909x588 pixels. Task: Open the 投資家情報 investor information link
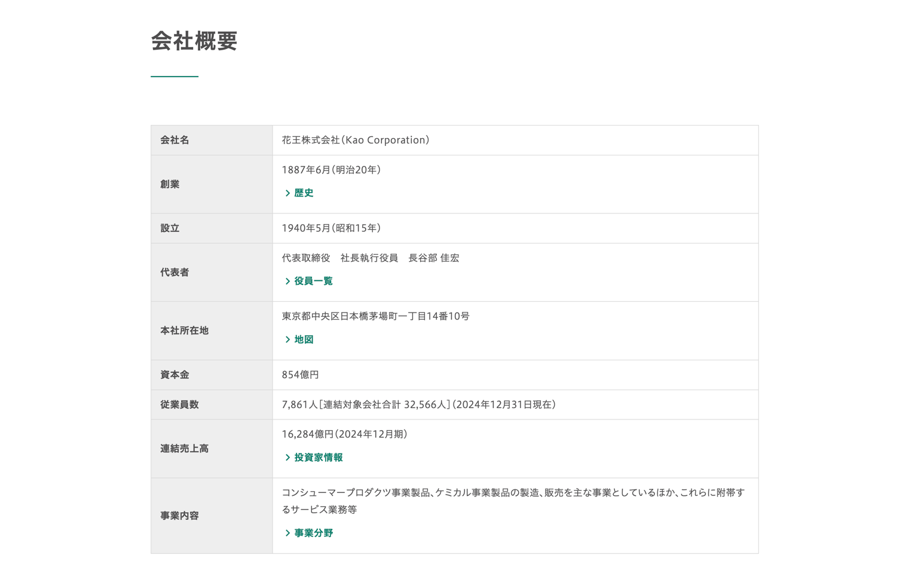(318, 458)
